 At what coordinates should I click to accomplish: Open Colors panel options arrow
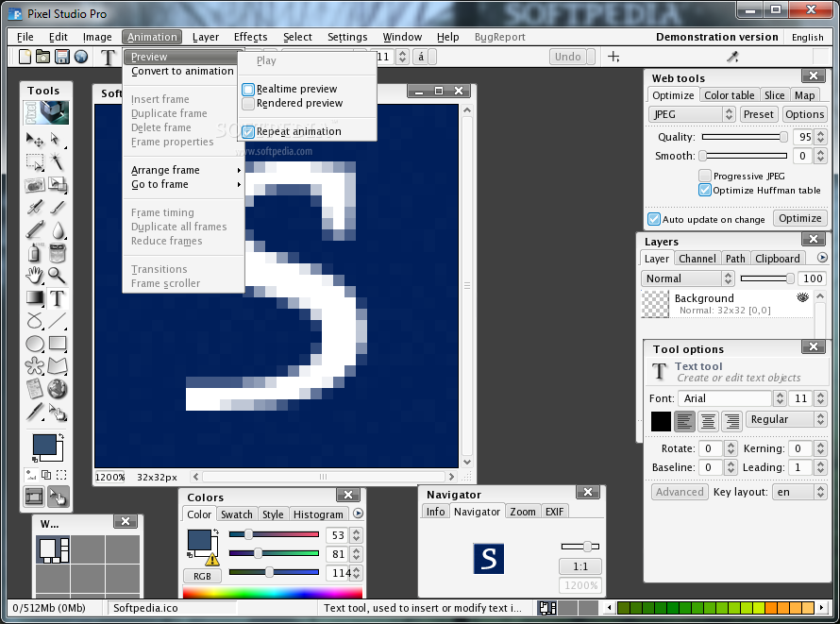coord(359,514)
